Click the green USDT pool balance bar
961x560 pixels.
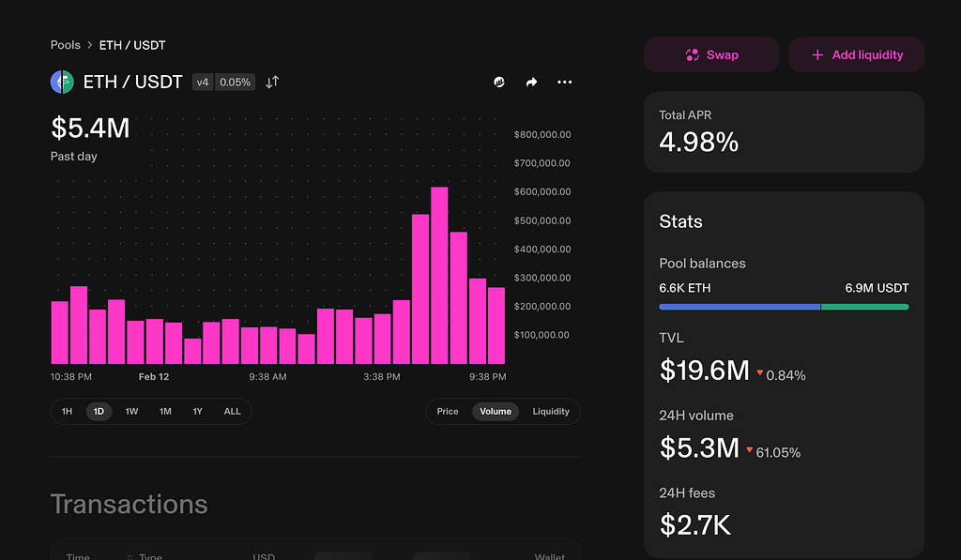pyautogui.click(x=864, y=307)
